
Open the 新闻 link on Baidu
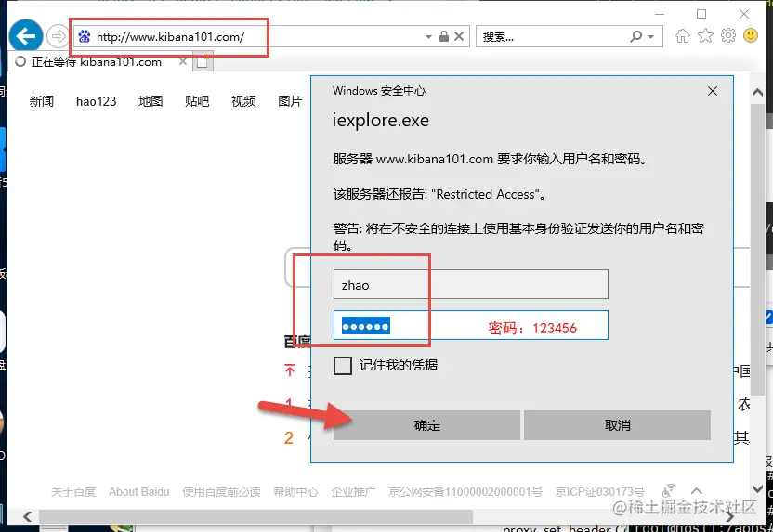[42, 101]
